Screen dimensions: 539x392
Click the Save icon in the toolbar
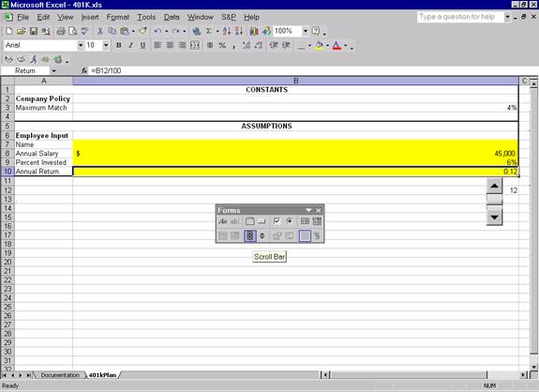point(34,31)
